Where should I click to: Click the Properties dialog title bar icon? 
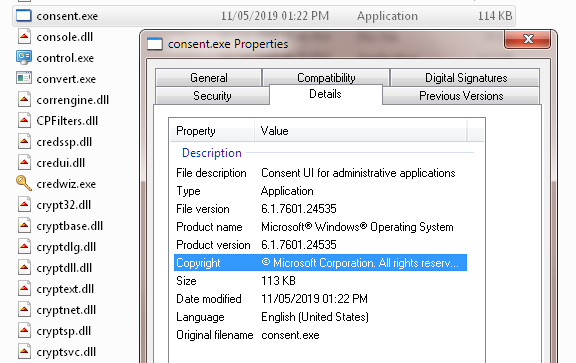pos(155,44)
